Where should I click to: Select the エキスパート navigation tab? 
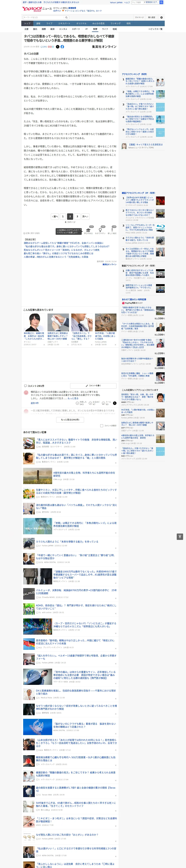coord(64,24)
